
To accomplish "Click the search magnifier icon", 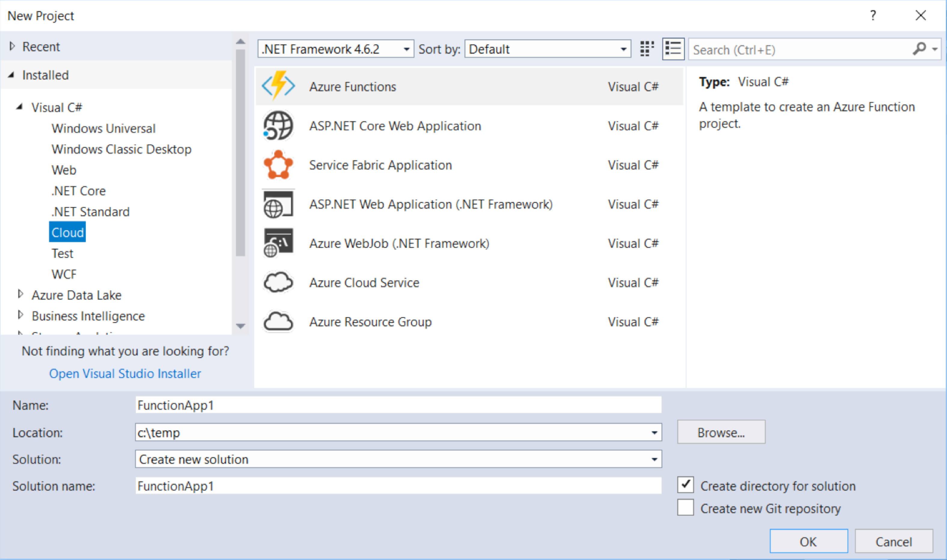I will click(919, 49).
